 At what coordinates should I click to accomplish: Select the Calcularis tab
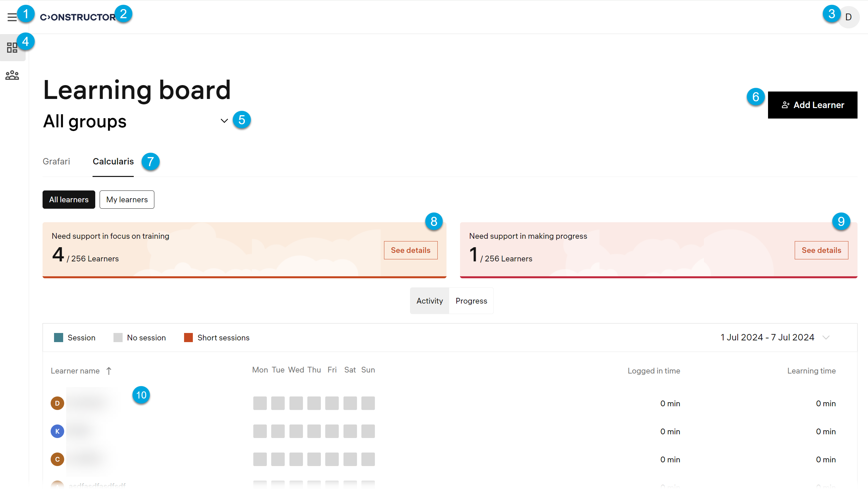click(113, 161)
